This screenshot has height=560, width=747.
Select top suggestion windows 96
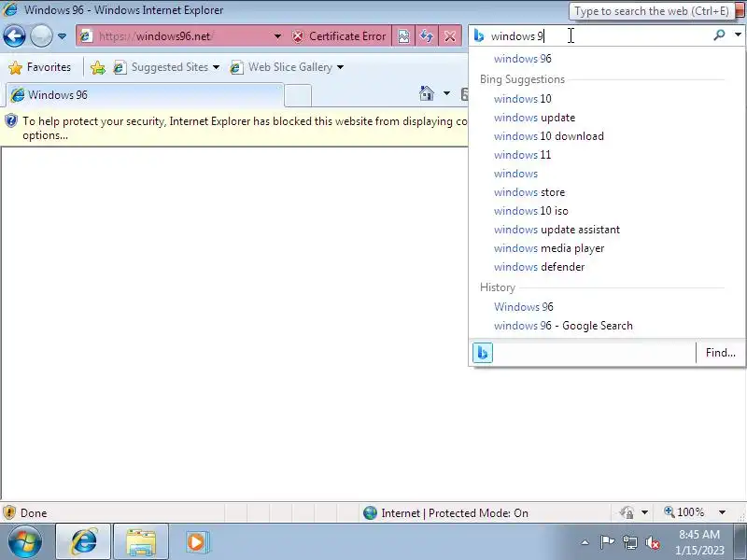(607, 59)
